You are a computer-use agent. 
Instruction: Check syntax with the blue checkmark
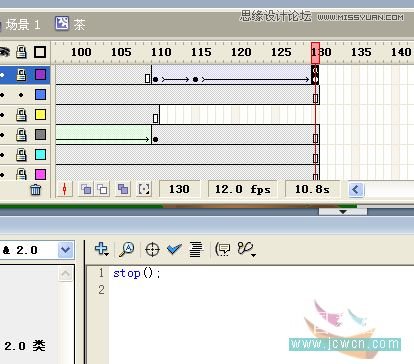tap(174, 249)
